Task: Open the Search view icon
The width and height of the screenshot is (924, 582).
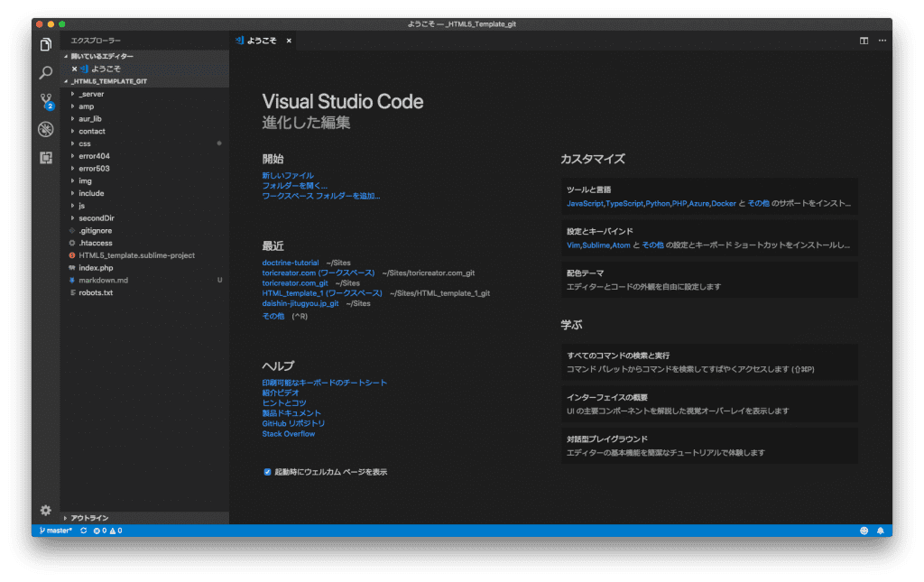Action: (46, 73)
